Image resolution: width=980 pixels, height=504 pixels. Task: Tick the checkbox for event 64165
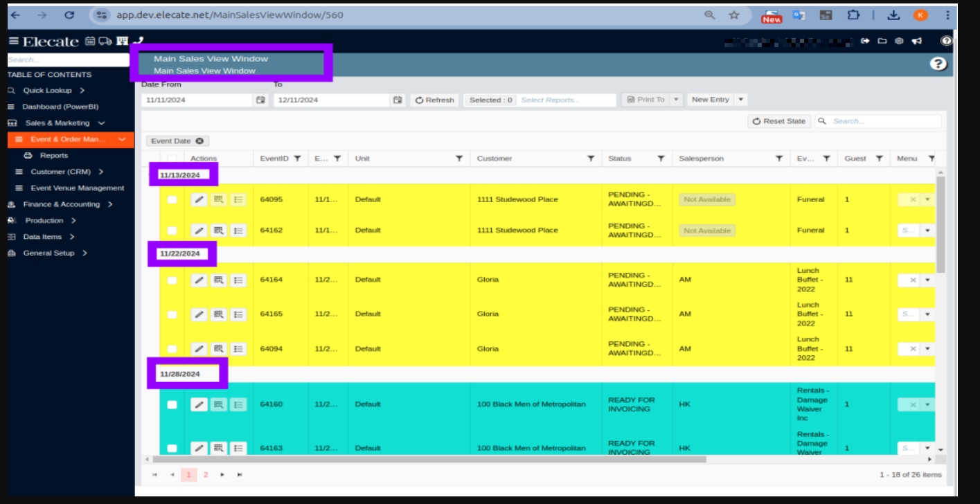tap(172, 315)
